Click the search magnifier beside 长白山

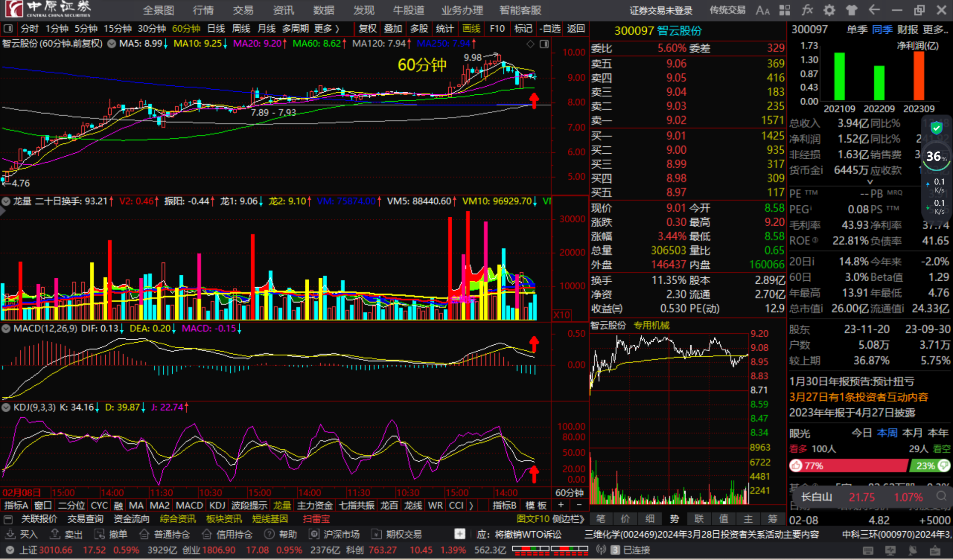[941, 496]
